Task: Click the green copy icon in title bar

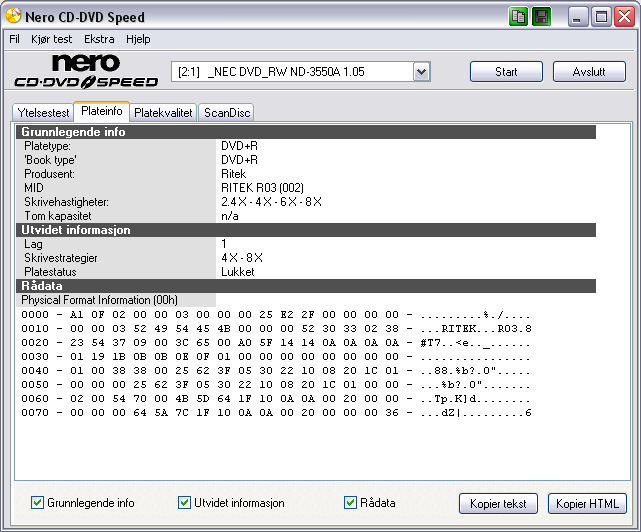Action: [519, 16]
